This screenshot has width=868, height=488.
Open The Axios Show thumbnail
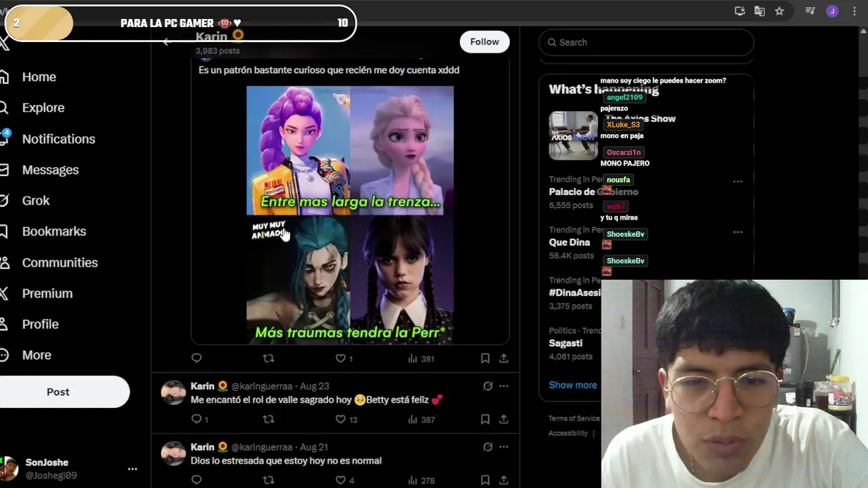click(573, 136)
